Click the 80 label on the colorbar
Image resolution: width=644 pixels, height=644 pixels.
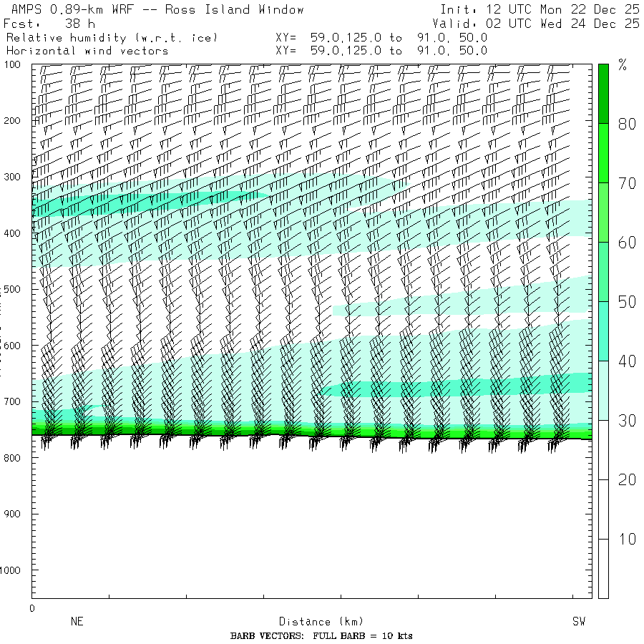coord(627,124)
